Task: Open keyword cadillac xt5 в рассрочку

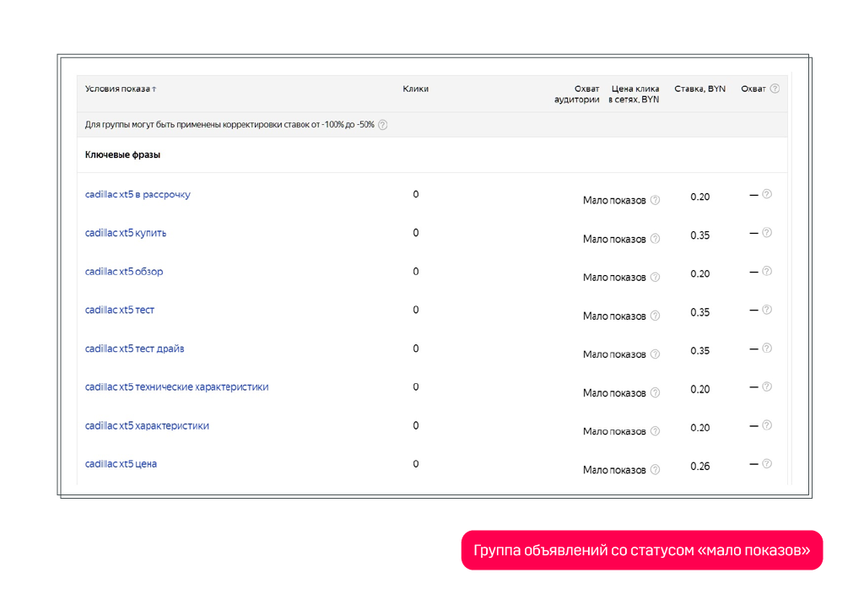Action: coord(138,195)
